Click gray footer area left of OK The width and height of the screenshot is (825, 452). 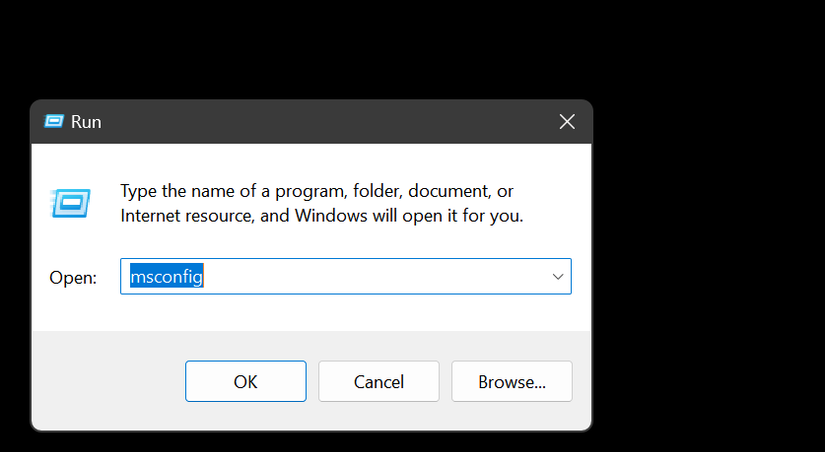tap(107, 381)
